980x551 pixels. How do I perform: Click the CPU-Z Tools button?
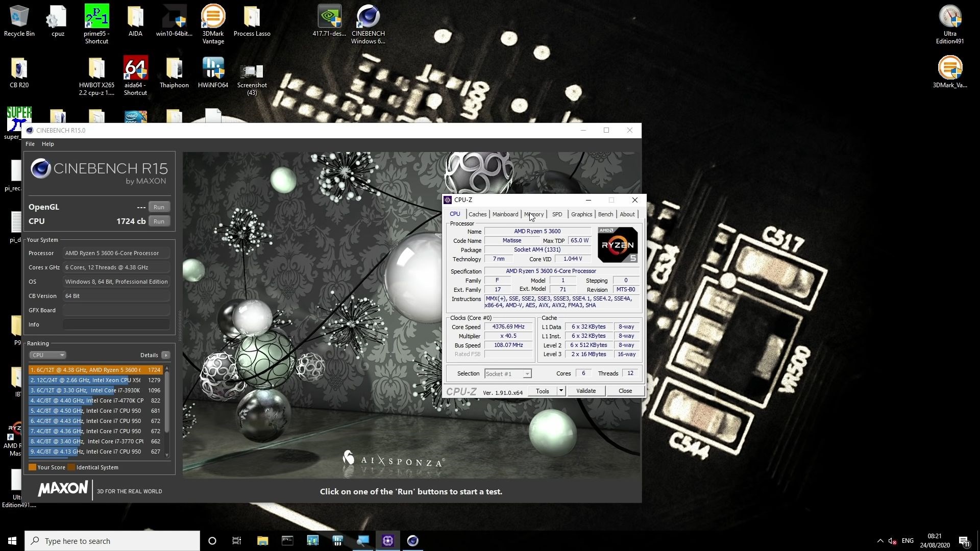[x=542, y=391]
